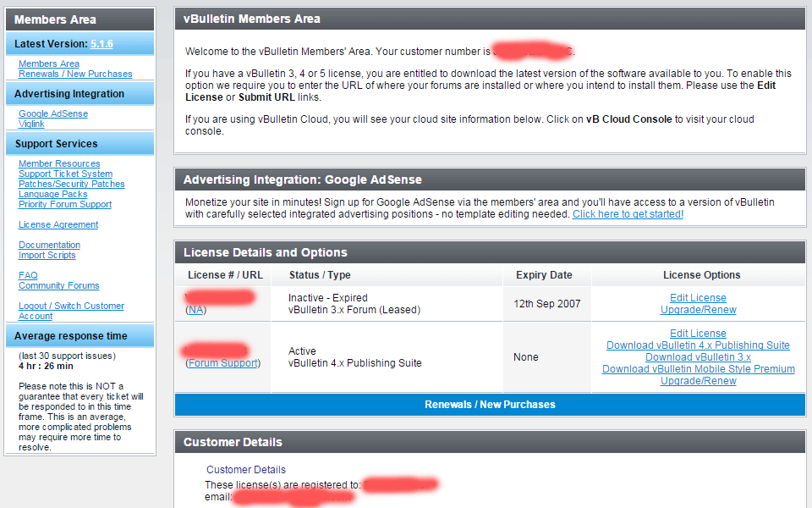This screenshot has width=812, height=508.
Task: Click 'Click here to get started!' AdSense link
Action: (628, 214)
